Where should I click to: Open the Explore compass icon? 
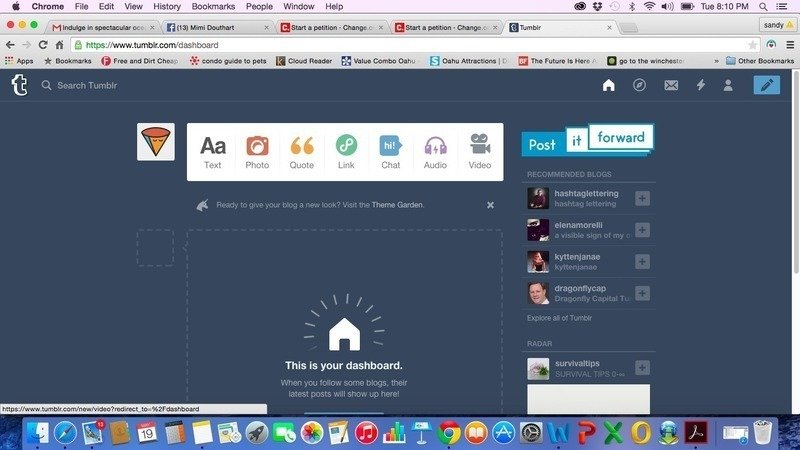(x=639, y=85)
